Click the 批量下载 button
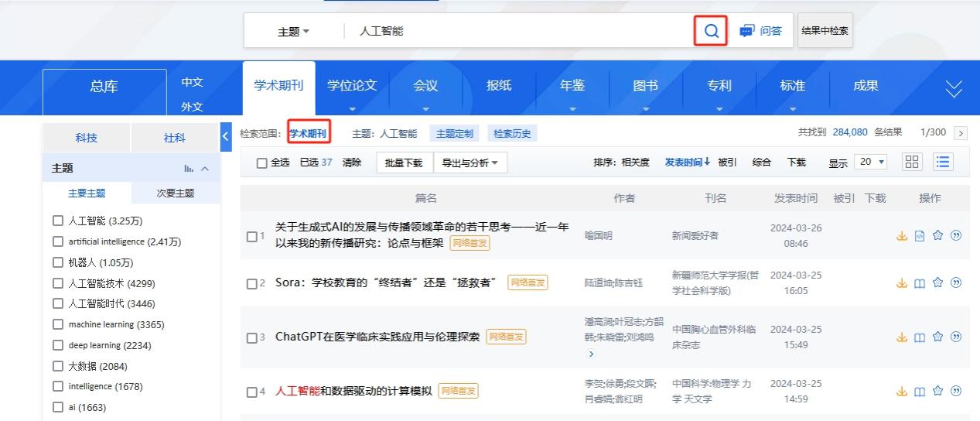980x421 pixels. point(404,163)
